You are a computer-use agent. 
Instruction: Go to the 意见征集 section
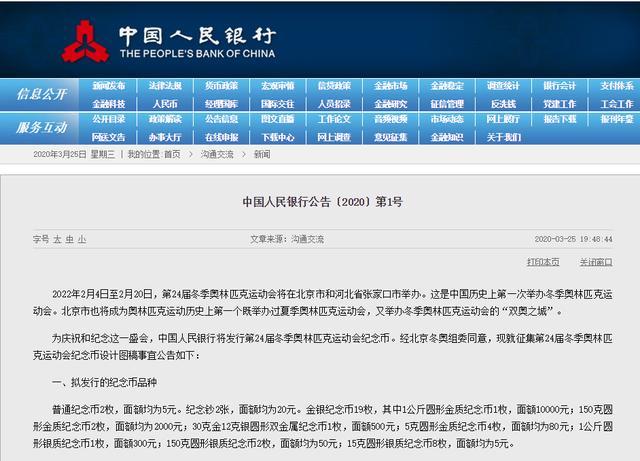point(391,137)
